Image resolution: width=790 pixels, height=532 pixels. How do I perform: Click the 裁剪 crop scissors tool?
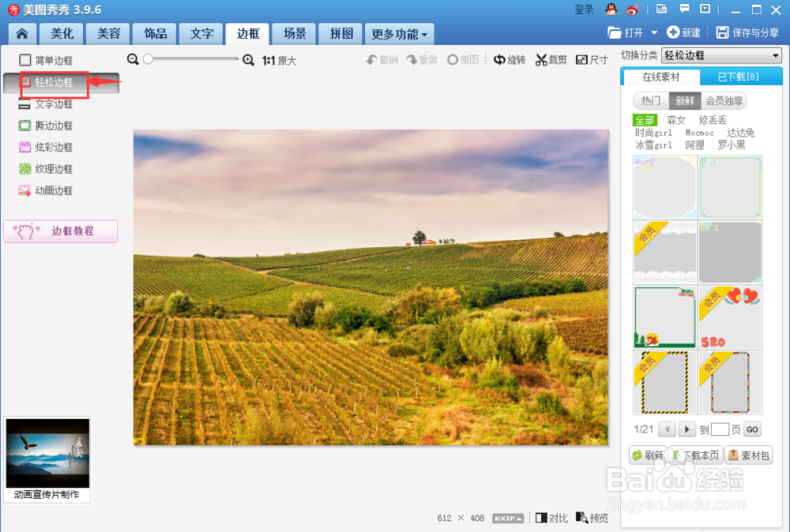(551, 60)
